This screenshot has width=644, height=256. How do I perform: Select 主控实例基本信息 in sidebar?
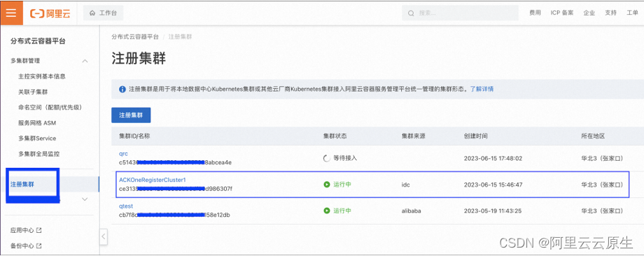click(x=42, y=76)
